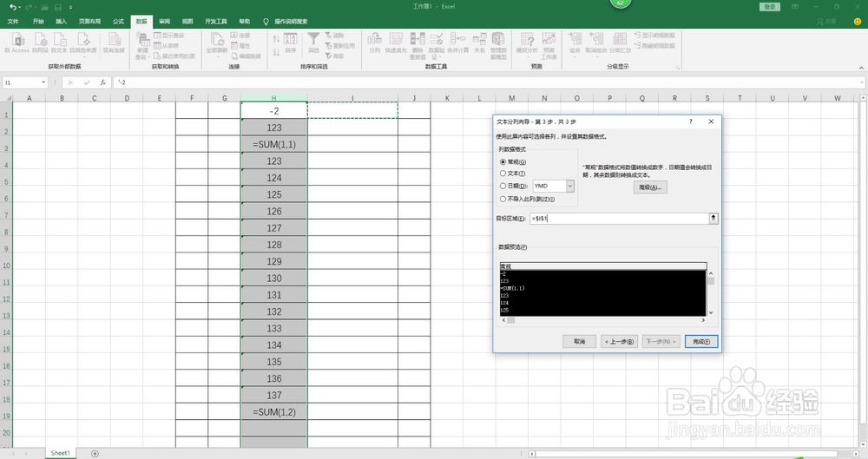Image resolution: width=868 pixels, height=459 pixels.
Task: Open the 文件 (File) tab
Action: click(13, 22)
